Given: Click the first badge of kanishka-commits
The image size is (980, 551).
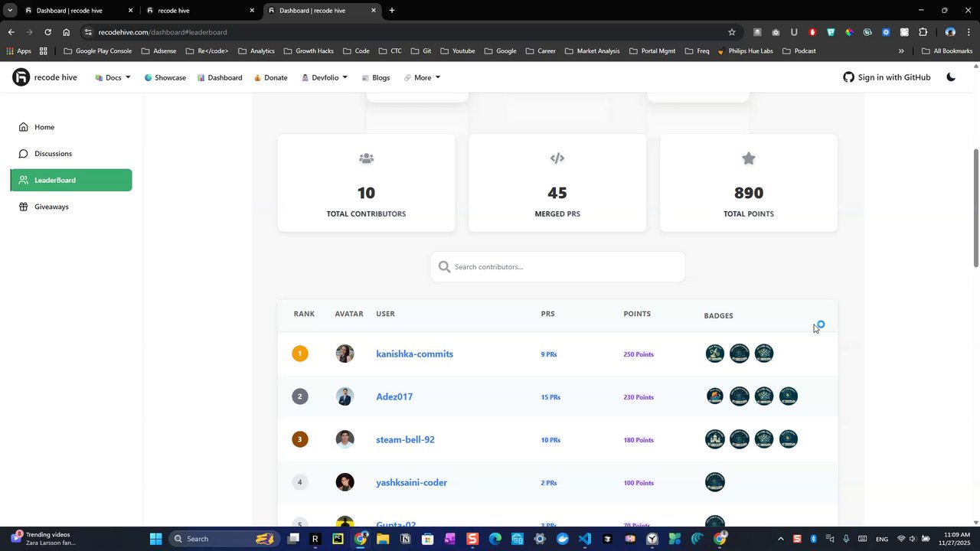Looking at the screenshot, I should click(715, 354).
